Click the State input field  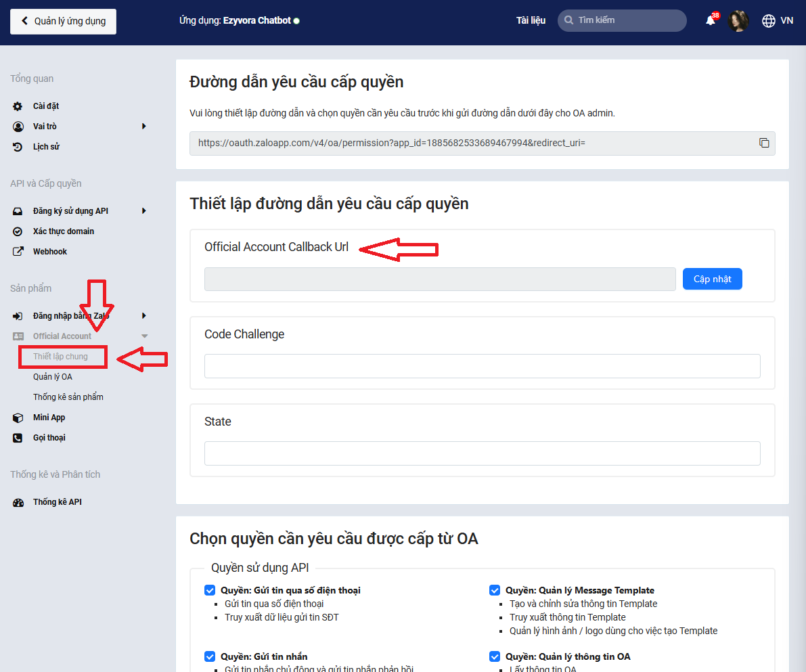pos(482,453)
